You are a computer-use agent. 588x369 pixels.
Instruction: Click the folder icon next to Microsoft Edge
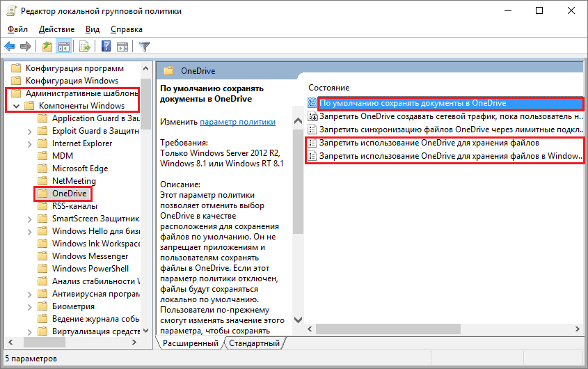coord(42,168)
